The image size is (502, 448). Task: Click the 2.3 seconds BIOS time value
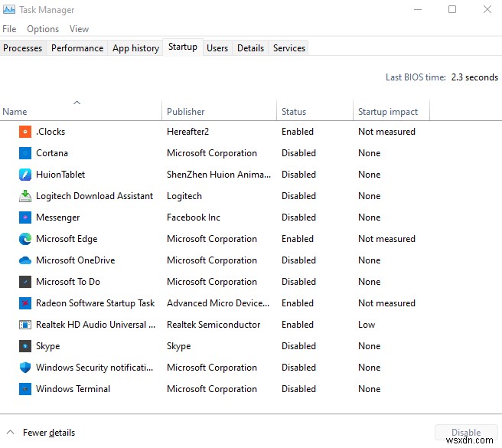[x=474, y=77]
